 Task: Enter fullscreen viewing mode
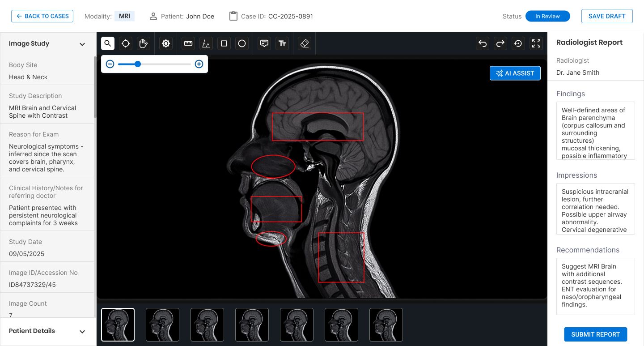536,43
